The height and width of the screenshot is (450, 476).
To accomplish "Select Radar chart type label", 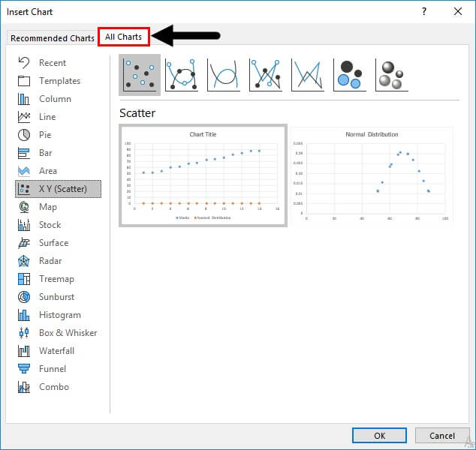I will (x=50, y=261).
